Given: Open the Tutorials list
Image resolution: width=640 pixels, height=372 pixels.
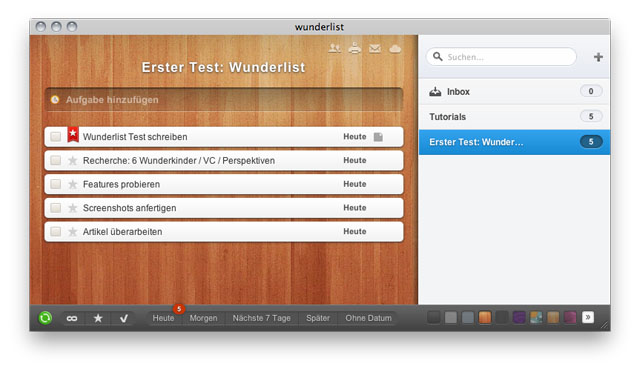Looking at the screenshot, I should tap(514, 117).
